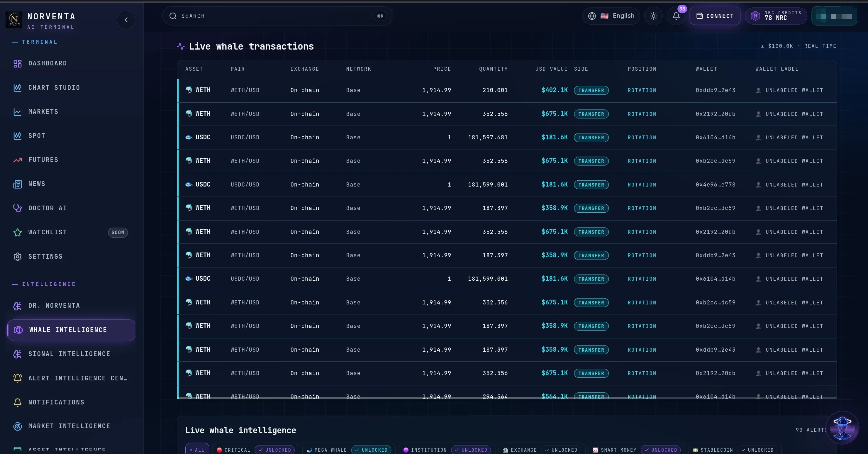Click quantity 181,597.681
This screenshot has width=868, height=454.
pyautogui.click(x=488, y=138)
